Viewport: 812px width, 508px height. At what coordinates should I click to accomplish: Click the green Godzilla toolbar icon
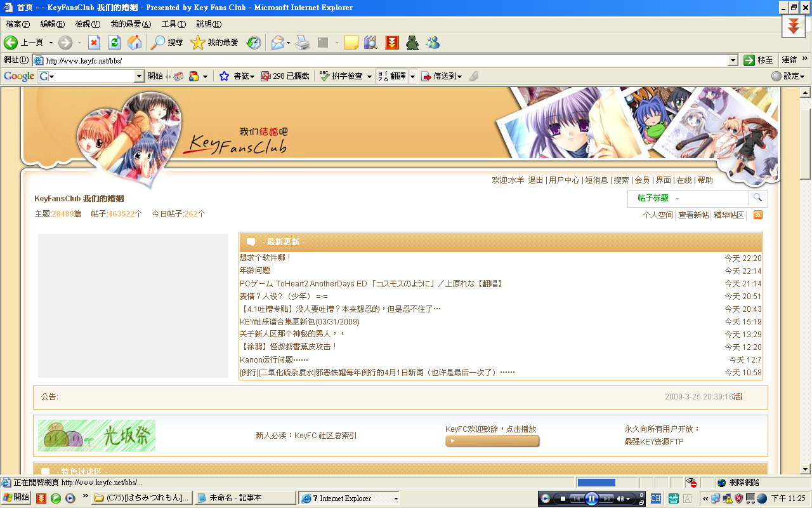(x=412, y=43)
